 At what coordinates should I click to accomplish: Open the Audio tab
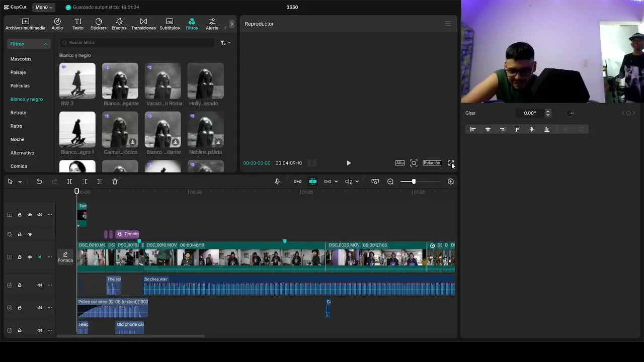click(x=57, y=24)
